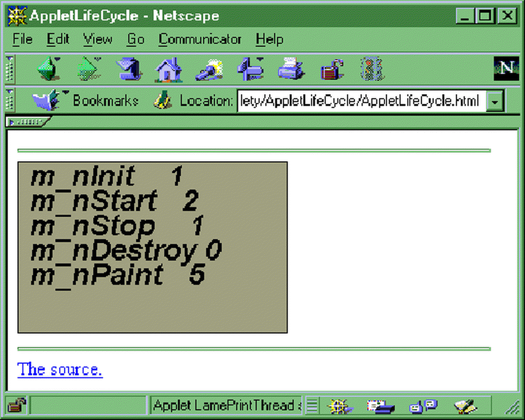Go to the Home page icon
Image resolution: width=525 pixels, height=420 pixels.
pos(168,69)
